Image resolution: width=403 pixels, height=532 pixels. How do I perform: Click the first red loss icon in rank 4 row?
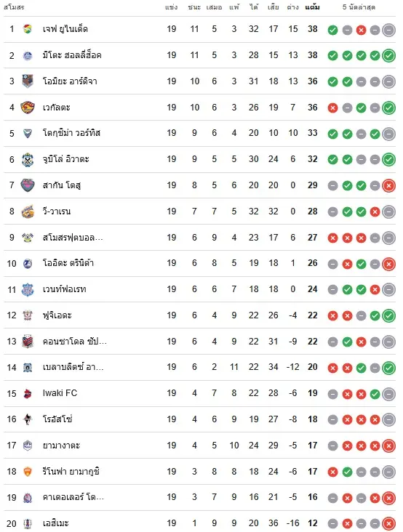332,108
